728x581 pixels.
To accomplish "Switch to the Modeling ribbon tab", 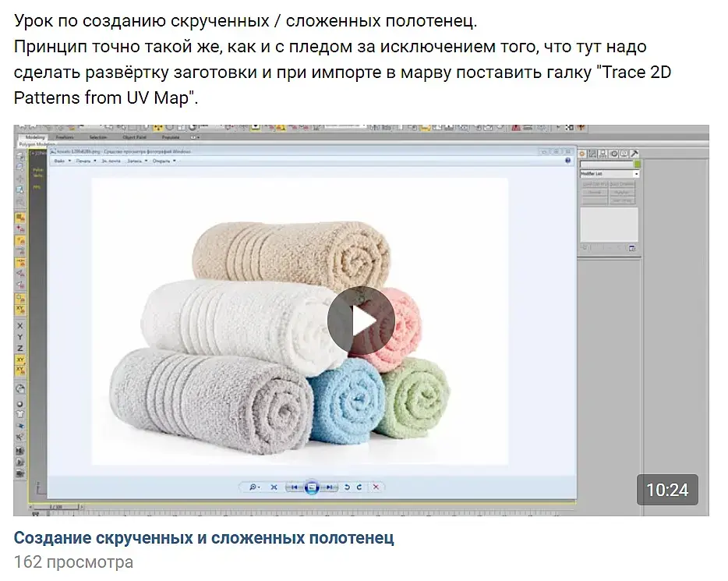I will pos(35,137).
